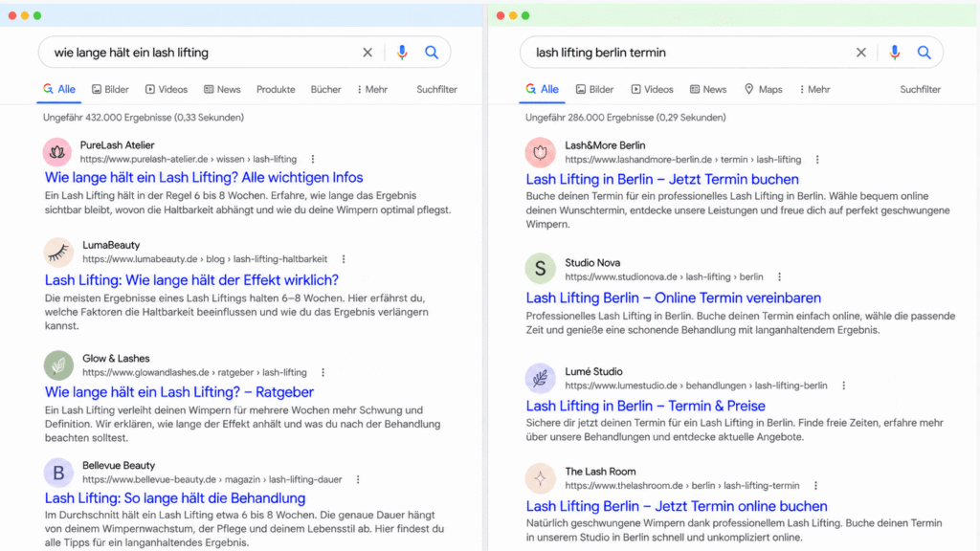Switch to Videos tab in the right window
Image resolution: width=980 pixels, height=551 pixels.
click(x=653, y=89)
